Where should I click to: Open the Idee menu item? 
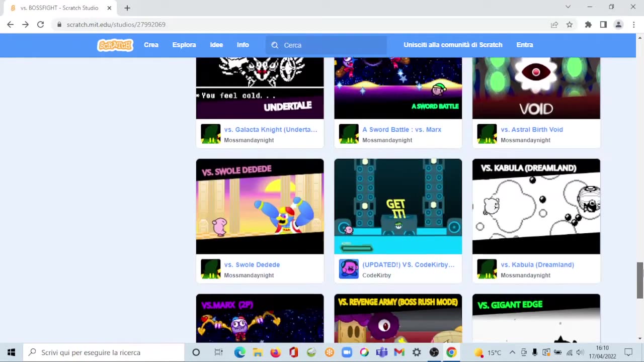tap(216, 45)
